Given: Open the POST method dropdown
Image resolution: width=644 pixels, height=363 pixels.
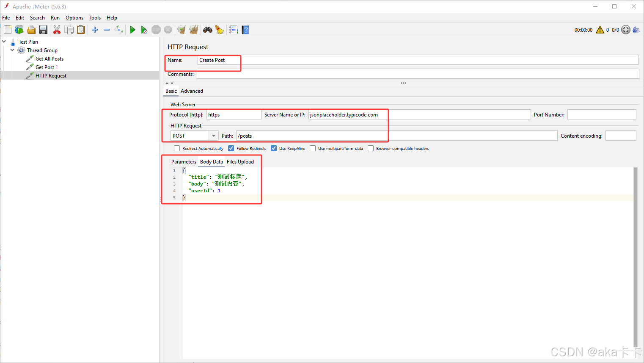Looking at the screenshot, I should coord(214,136).
